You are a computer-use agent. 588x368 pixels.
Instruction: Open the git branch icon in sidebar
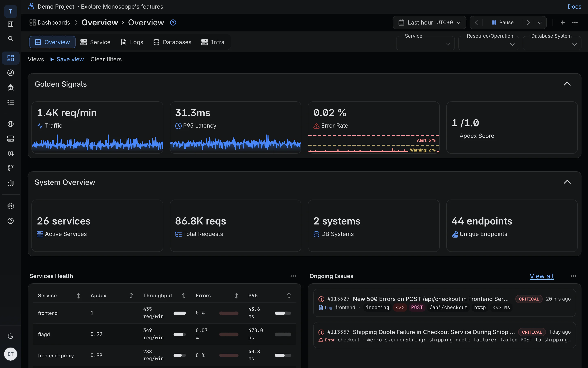pos(10,168)
